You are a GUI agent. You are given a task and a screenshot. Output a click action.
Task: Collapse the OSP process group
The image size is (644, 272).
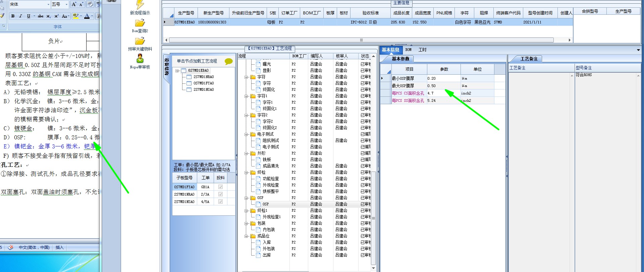coord(247,198)
